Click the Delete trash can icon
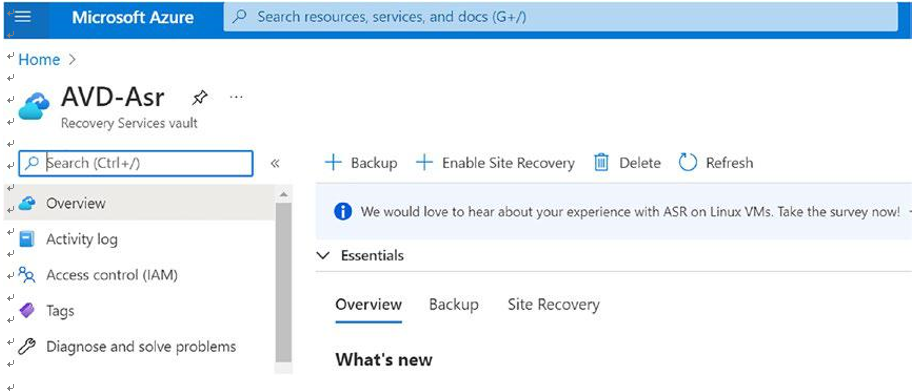The image size is (916, 392). [x=601, y=162]
